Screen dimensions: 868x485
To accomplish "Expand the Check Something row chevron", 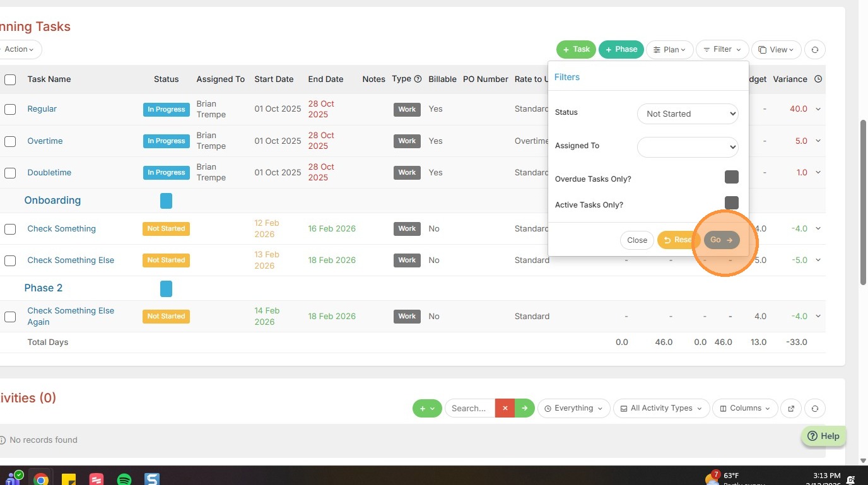I will 818,229.
